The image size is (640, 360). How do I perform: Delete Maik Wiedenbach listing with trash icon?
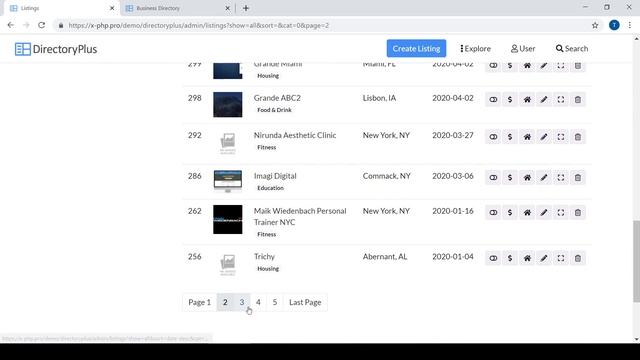pos(578,213)
